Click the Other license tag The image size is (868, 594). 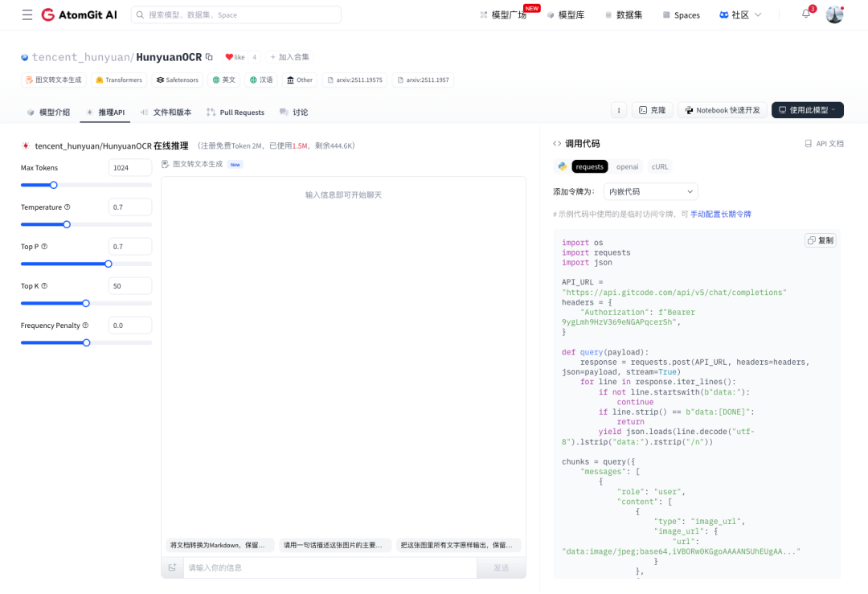[x=300, y=80]
